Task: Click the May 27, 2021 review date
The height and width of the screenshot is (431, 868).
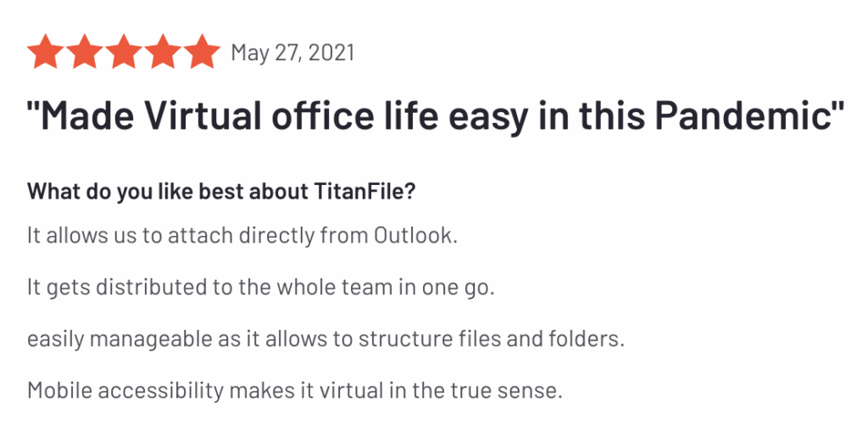Action: pyautogui.click(x=292, y=53)
